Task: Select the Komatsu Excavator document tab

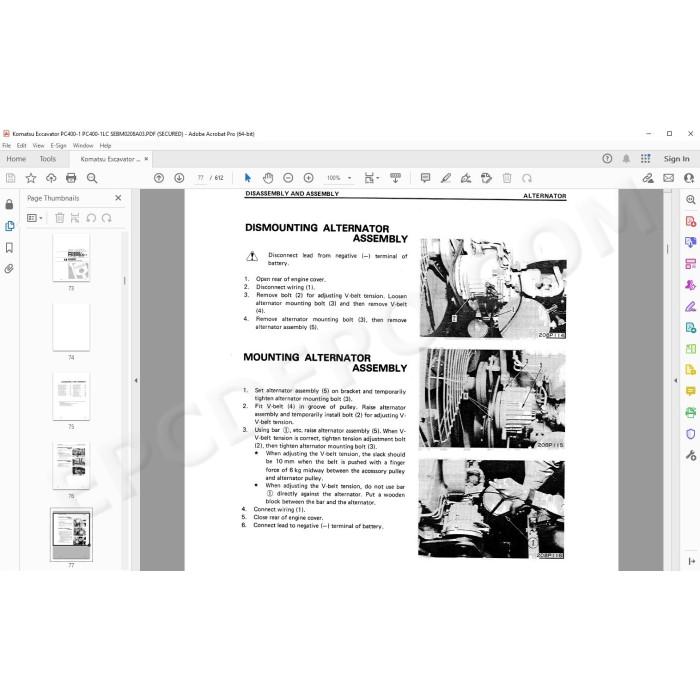Action: tap(110, 159)
